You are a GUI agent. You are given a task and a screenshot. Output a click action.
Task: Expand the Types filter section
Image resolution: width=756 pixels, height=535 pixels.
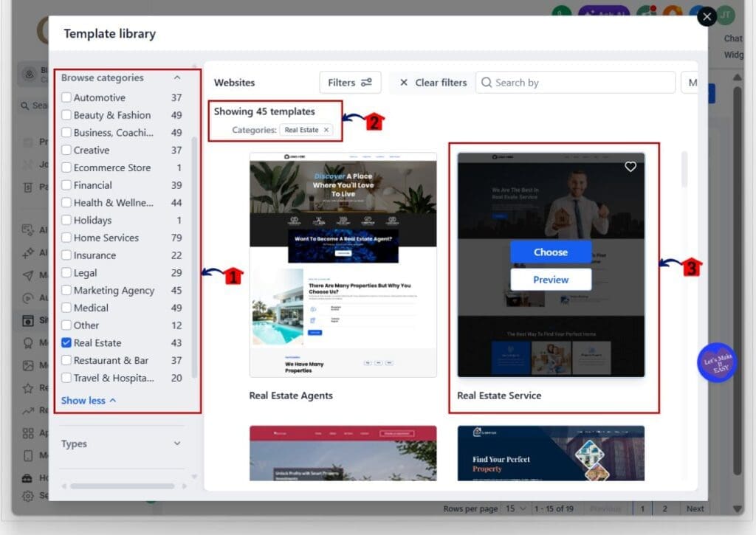[177, 443]
